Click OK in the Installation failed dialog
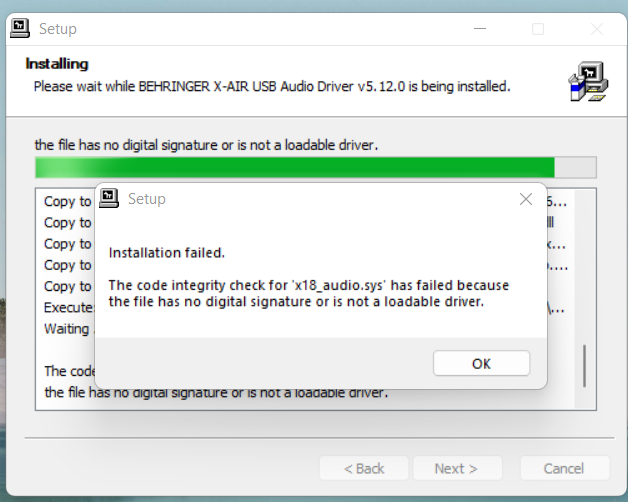Image resolution: width=628 pixels, height=502 pixels. [x=481, y=363]
